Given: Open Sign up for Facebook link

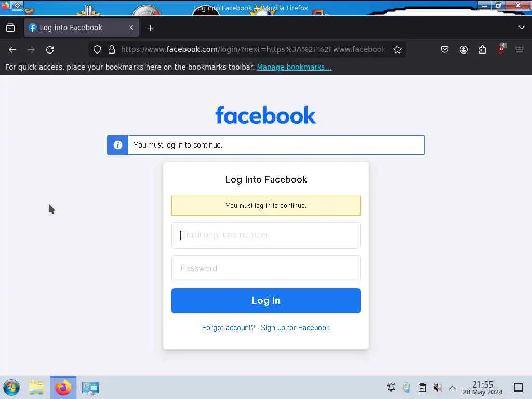Looking at the screenshot, I should click(x=295, y=328).
